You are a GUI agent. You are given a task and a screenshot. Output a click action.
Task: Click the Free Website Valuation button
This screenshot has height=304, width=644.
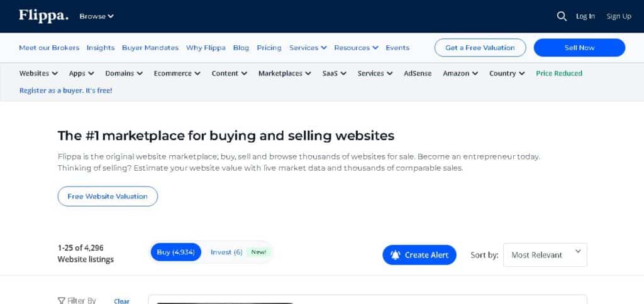coord(108,196)
